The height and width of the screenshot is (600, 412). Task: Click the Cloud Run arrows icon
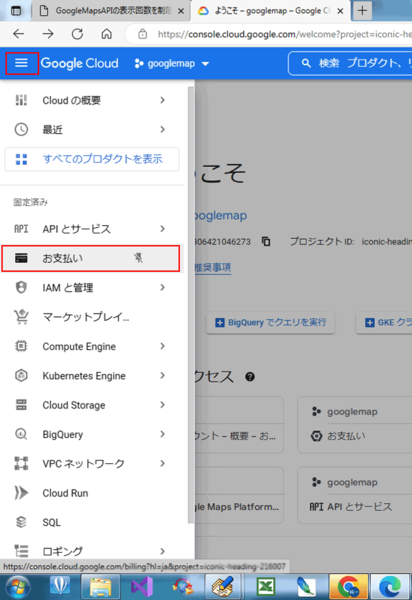(x=21, y=493)
